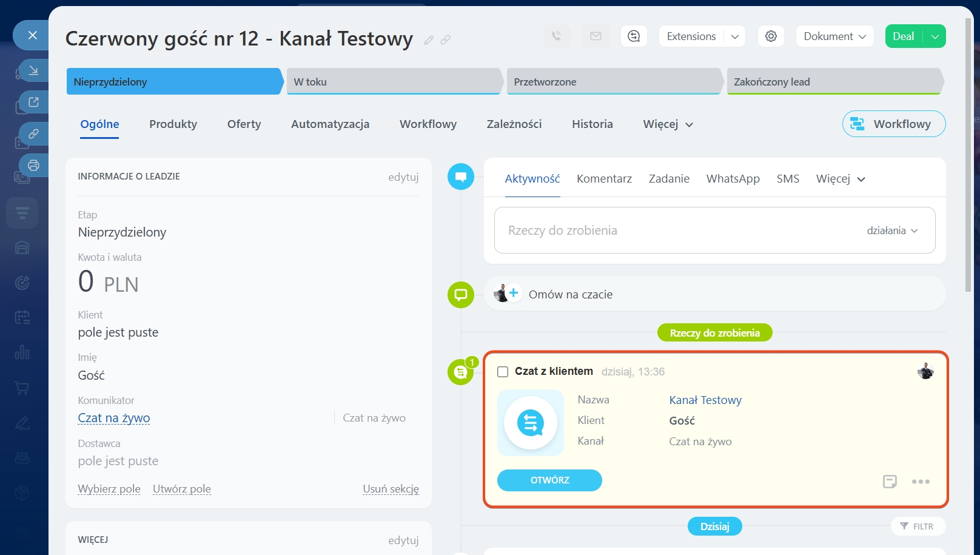The width and height of the screenshot is (980, 555).
Task: Expand the Deal button arrow
Action: pyautogui.click(x=935, y=36)
